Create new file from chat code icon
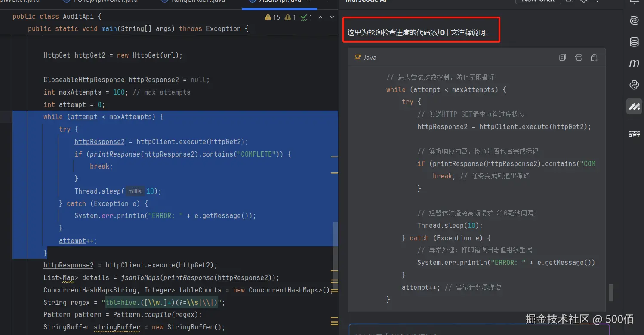644x335 pixels. click(x=594, y=58)
